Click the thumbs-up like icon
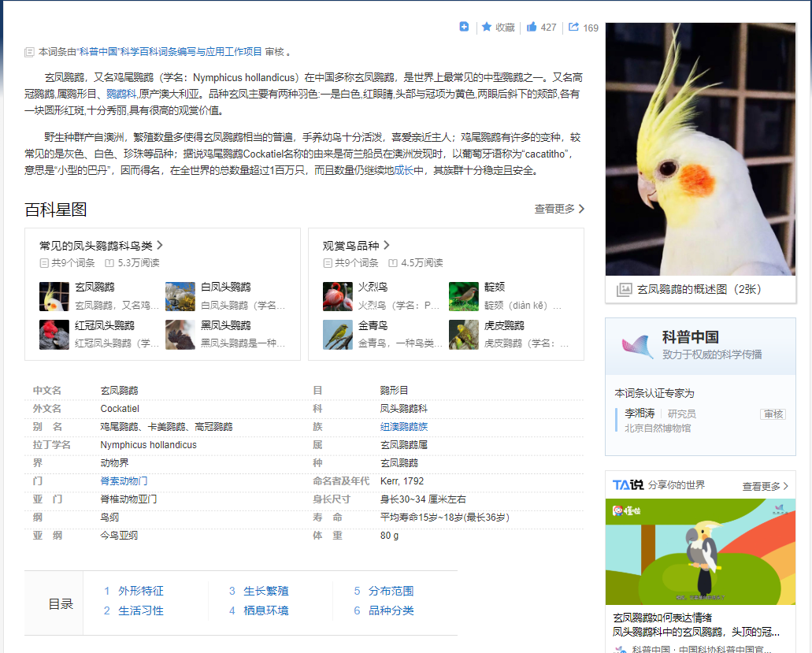812x653 pixels. click(532, 27)
